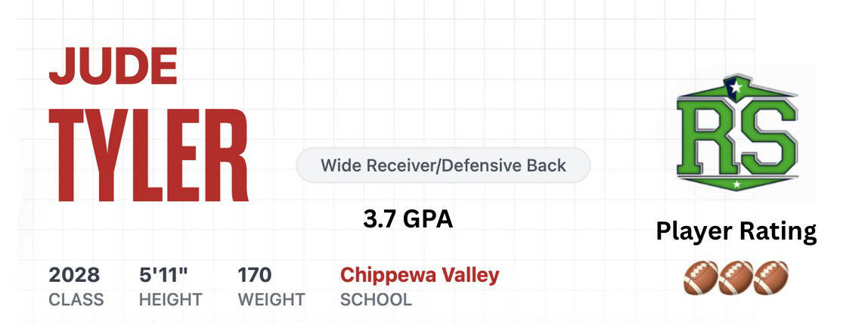868x328 pixels.
Task: Click the first football rating icon
Action: coord(699,277)
